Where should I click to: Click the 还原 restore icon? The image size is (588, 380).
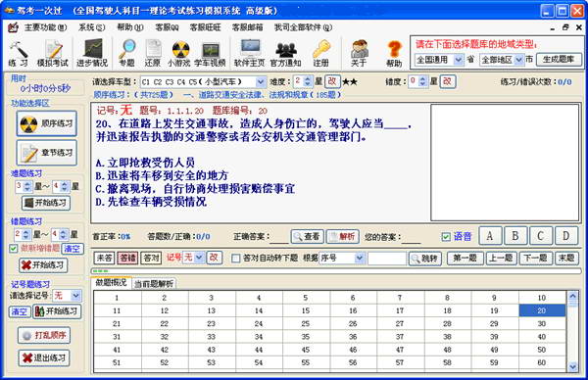153,53
